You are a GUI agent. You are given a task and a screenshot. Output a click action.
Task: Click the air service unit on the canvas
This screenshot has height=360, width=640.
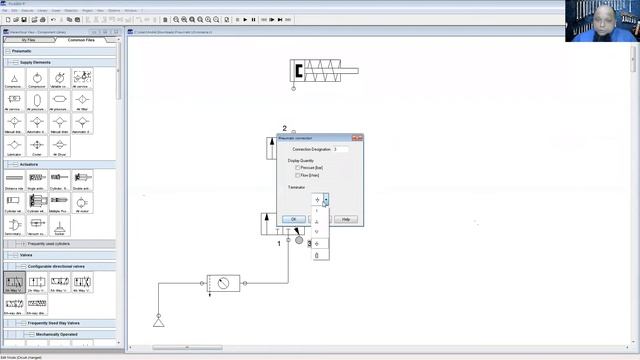pos(223,283)
